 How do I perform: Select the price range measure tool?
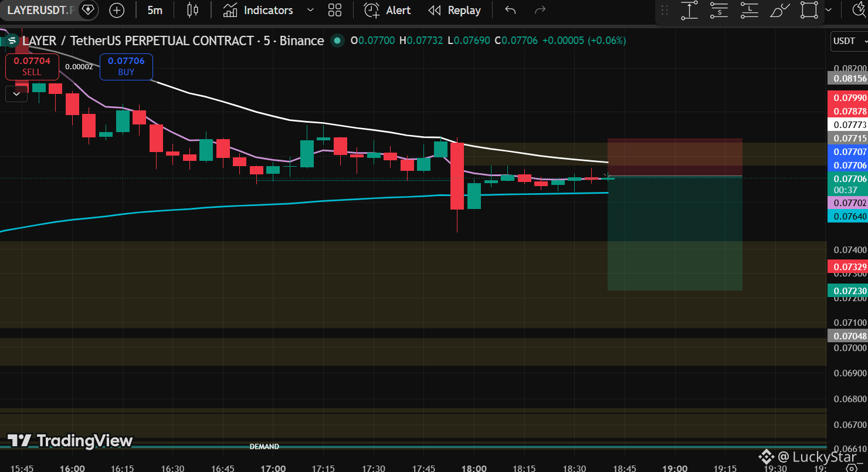click(689, 10)
